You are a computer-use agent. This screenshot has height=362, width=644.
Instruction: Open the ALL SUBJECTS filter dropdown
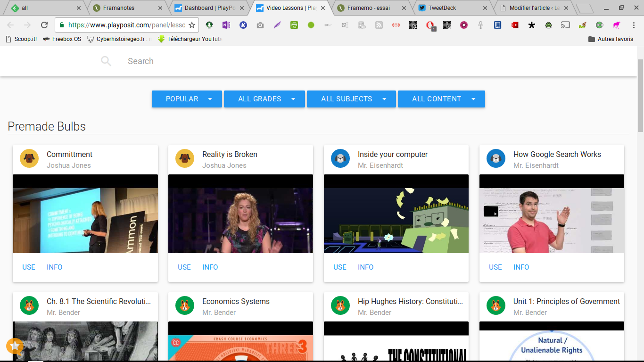click(x=351, y=99)
